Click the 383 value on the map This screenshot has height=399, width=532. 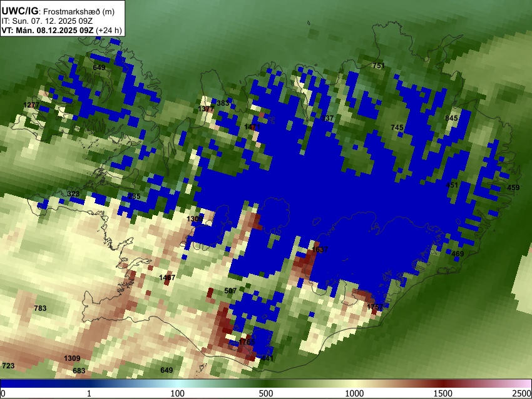point(223,103)
